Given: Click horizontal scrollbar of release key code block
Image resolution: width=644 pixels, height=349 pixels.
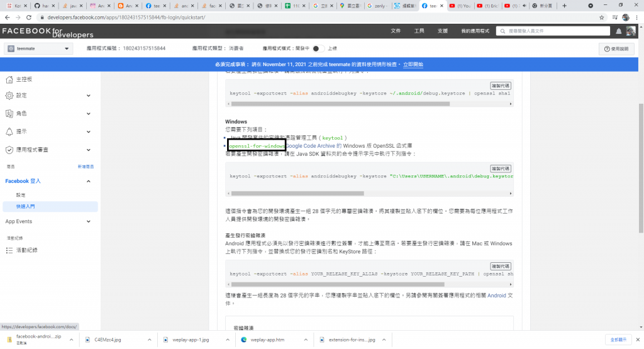Looking at the screenshot, I should tap(338, 284).
